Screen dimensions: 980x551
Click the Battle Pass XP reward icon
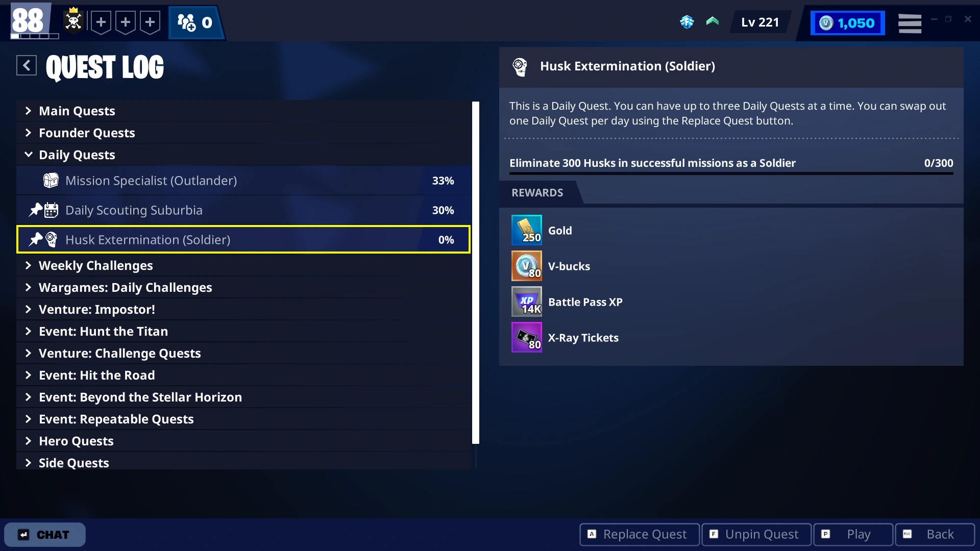point(526,302)
